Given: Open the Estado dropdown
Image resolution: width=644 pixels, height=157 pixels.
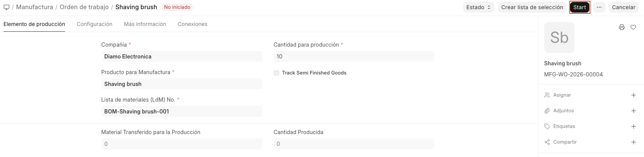Looking at the screenshot, I should point(479,7).
